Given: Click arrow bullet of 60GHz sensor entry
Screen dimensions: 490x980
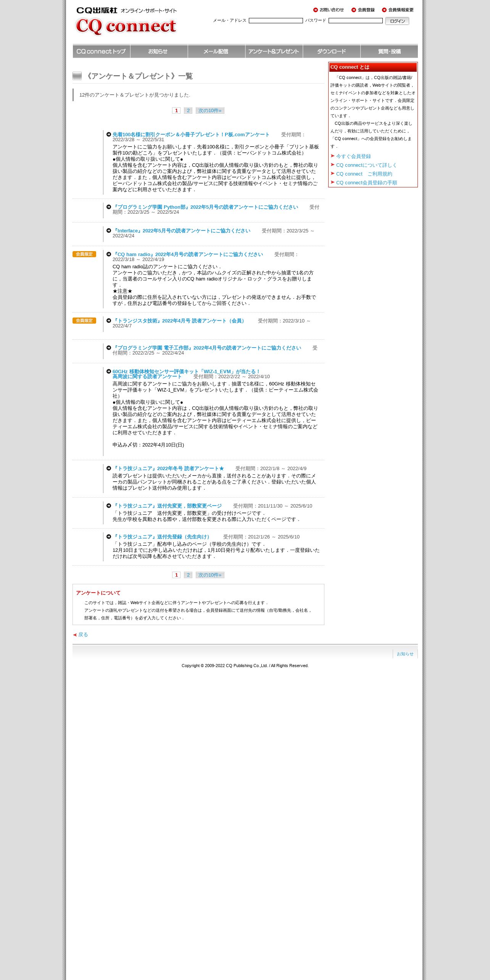Looking at the screenshot, I should [x=109, y=371].
